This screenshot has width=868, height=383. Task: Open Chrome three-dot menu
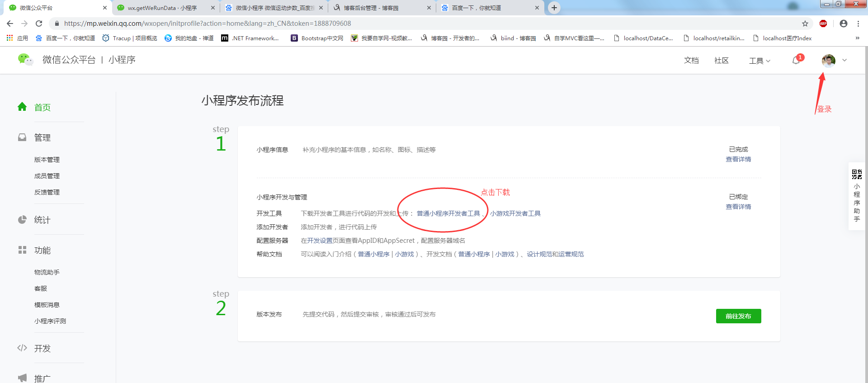click(858, 24)
